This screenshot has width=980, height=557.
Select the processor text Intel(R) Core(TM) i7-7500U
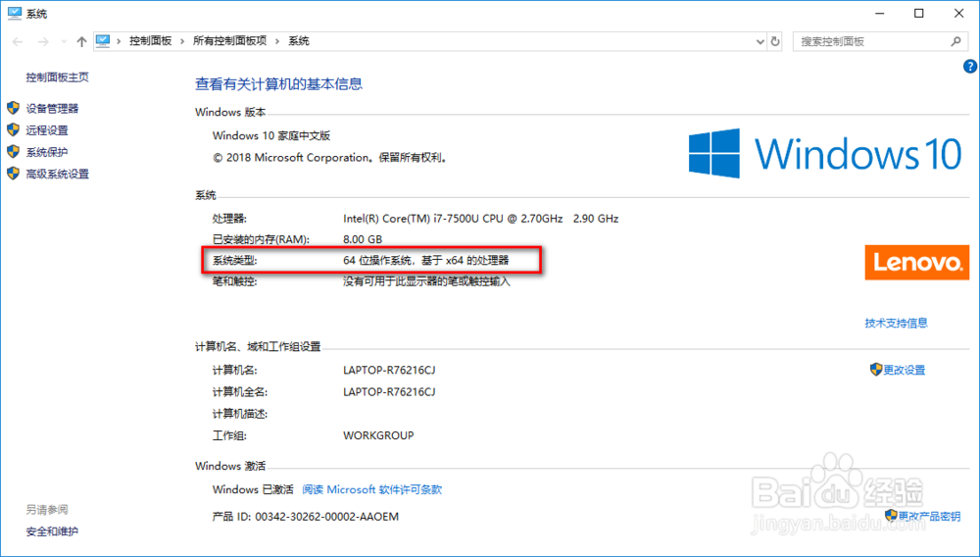pos(480,219)
